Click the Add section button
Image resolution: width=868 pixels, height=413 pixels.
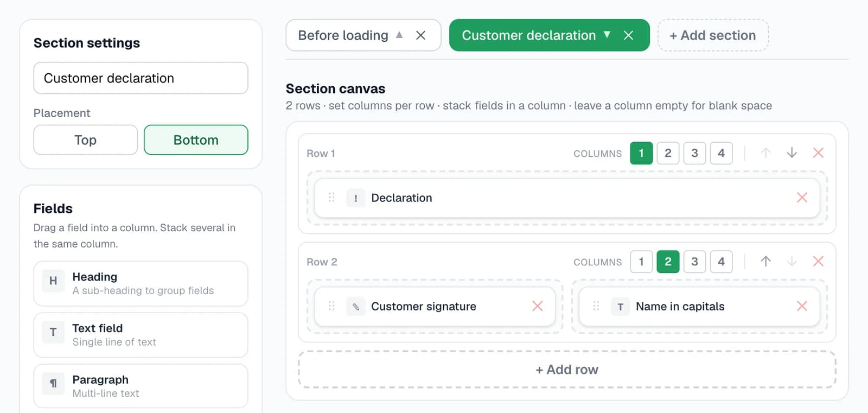(713, 35)
